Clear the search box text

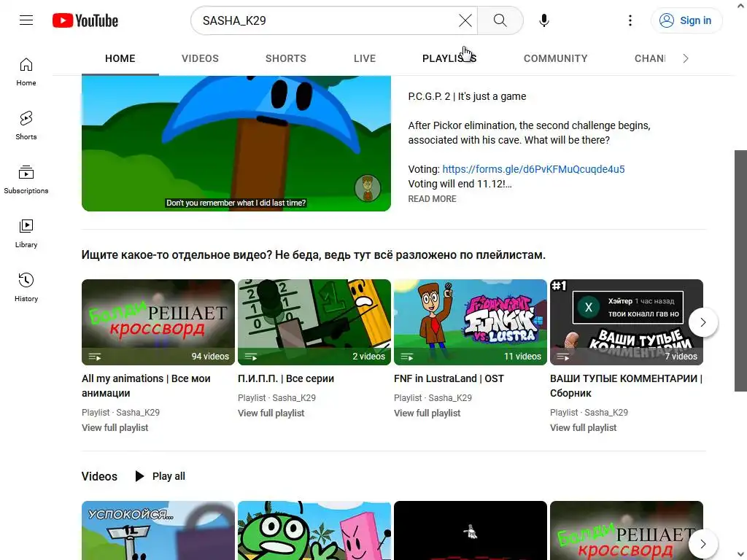[x=465, y=20]
